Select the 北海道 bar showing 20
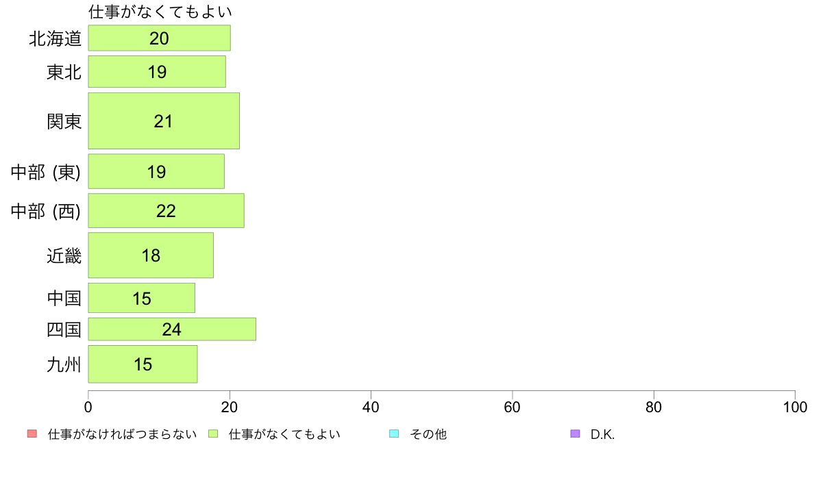The image size is (814, 504). click(x=160, y=38)
